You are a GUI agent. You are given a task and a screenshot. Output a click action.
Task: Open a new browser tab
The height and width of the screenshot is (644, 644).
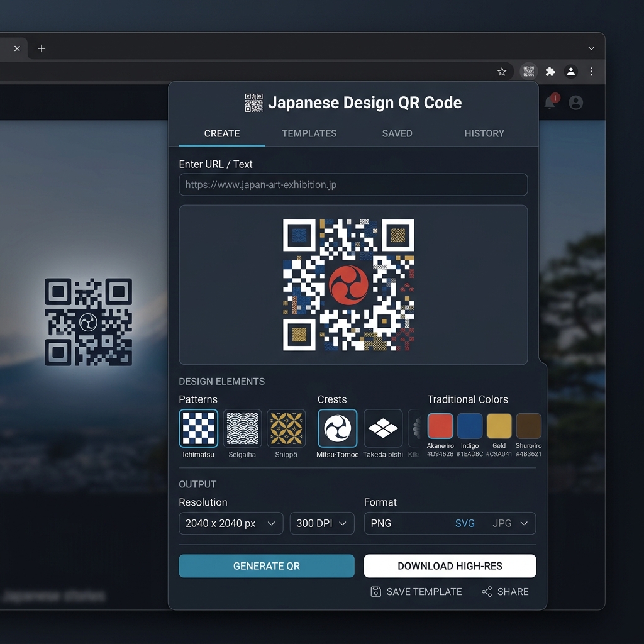[42, 48]
